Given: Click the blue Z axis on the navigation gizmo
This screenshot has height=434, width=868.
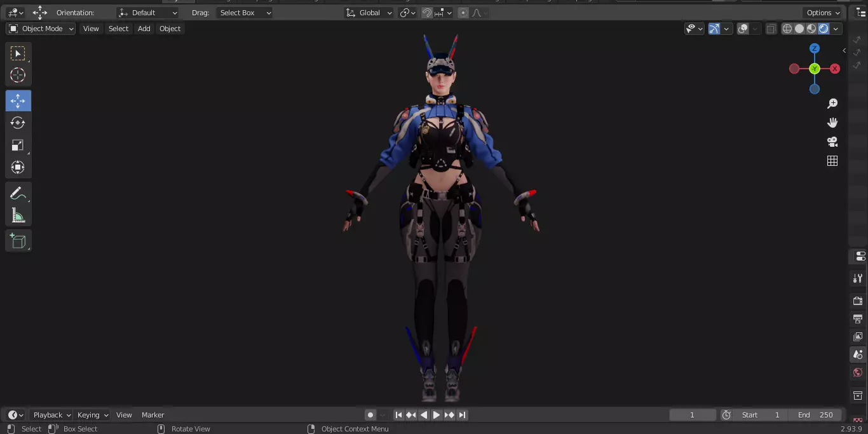Looking at the screenshot, I should (815, 48).
